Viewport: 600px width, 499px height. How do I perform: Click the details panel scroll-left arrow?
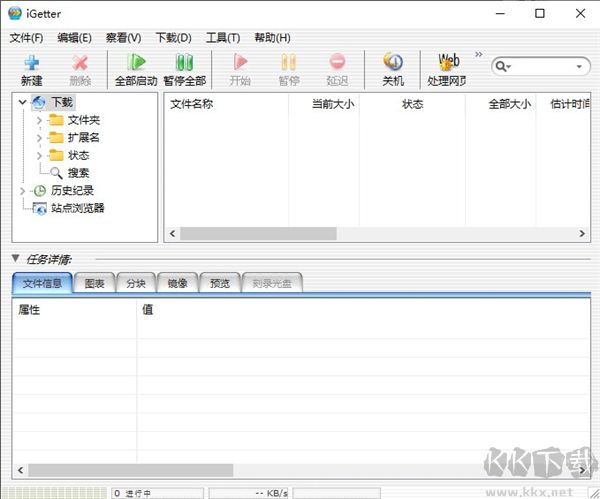(x=20, y=470)
